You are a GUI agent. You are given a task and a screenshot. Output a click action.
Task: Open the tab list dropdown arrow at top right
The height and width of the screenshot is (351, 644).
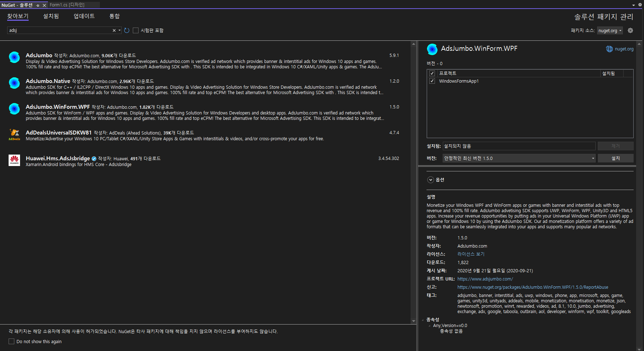(x=634, y=5)
